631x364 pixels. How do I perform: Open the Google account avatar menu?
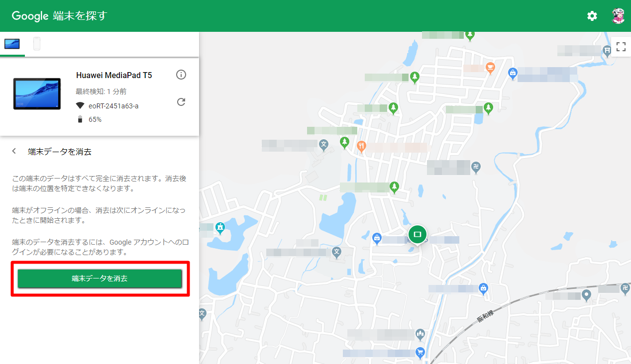tap(618, 16)
